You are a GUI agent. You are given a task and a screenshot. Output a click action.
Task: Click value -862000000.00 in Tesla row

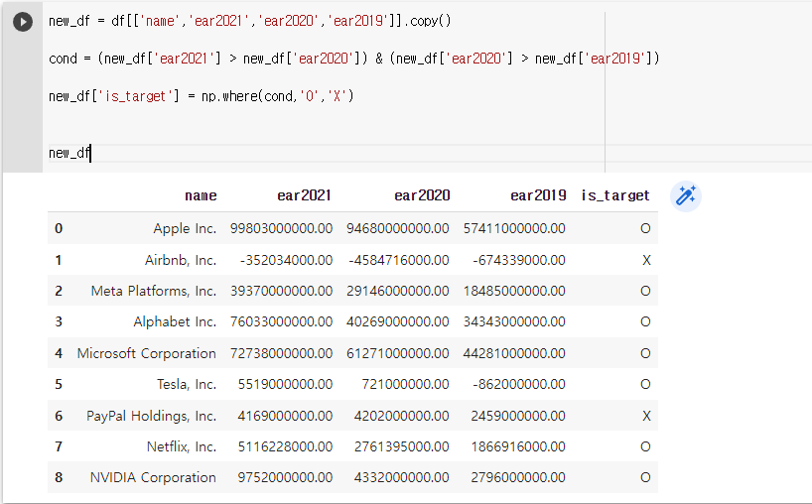pos(519,384)
